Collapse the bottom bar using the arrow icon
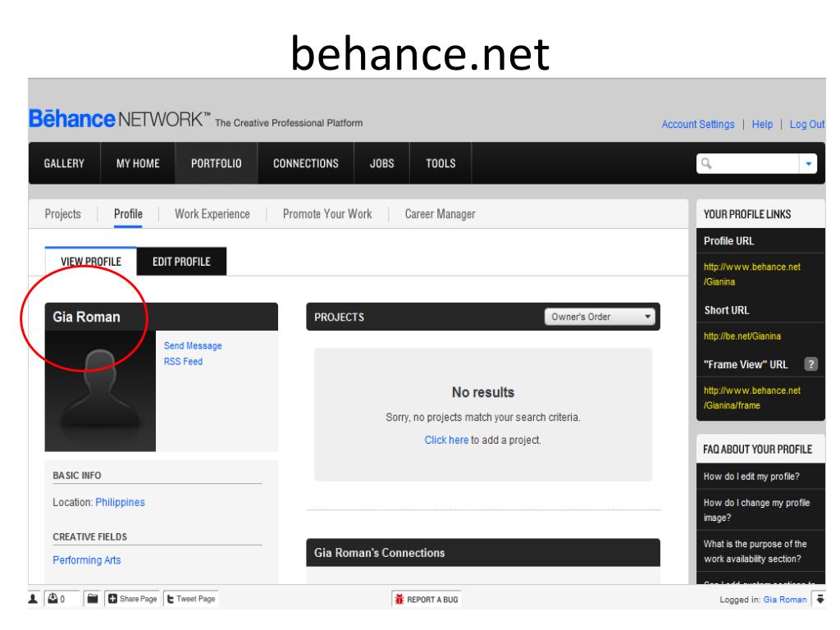 tap(820, 599)
